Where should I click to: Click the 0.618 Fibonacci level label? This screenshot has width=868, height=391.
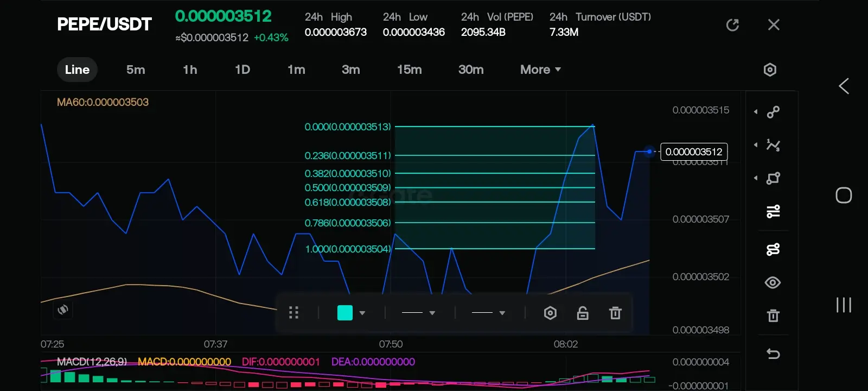(348, 202)
